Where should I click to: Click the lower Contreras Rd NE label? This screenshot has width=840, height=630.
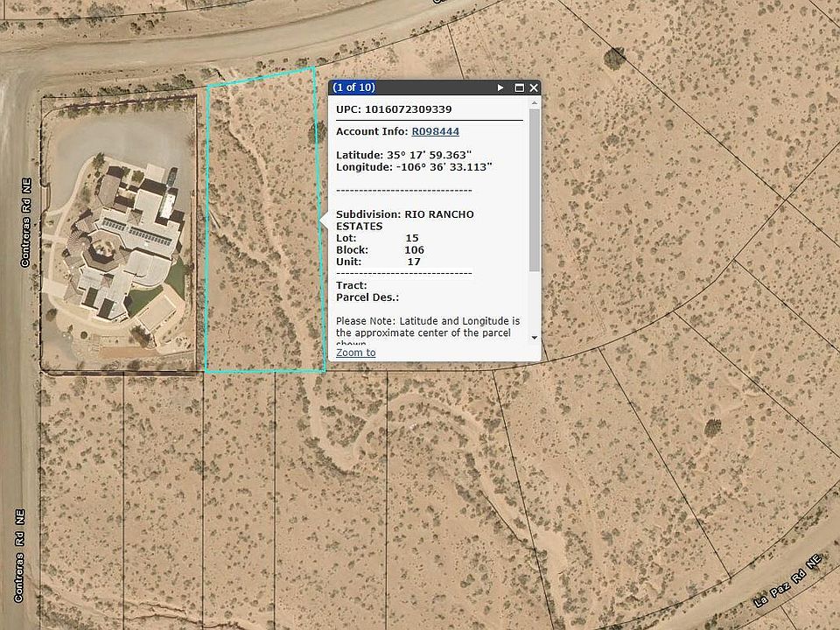coord(19,556)
